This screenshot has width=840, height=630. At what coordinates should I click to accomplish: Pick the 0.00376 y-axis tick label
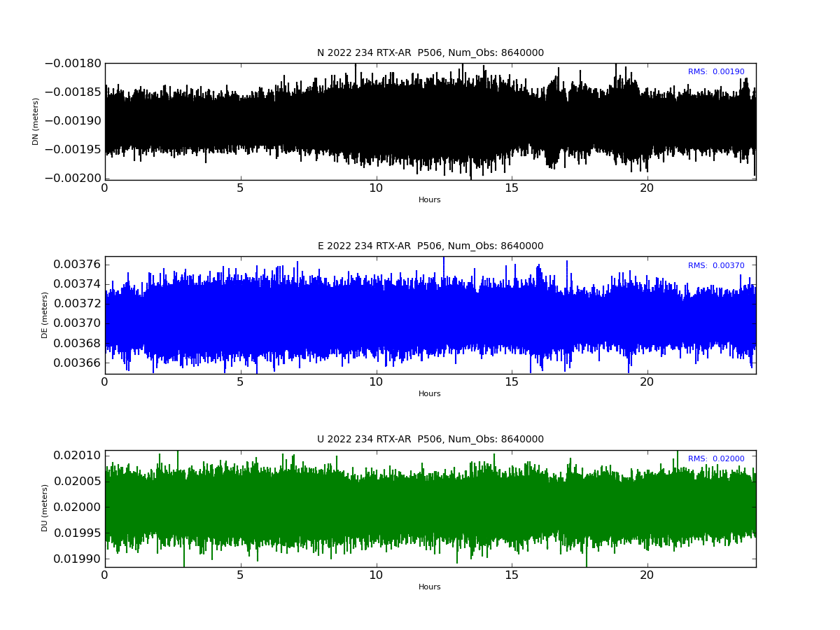77,265
